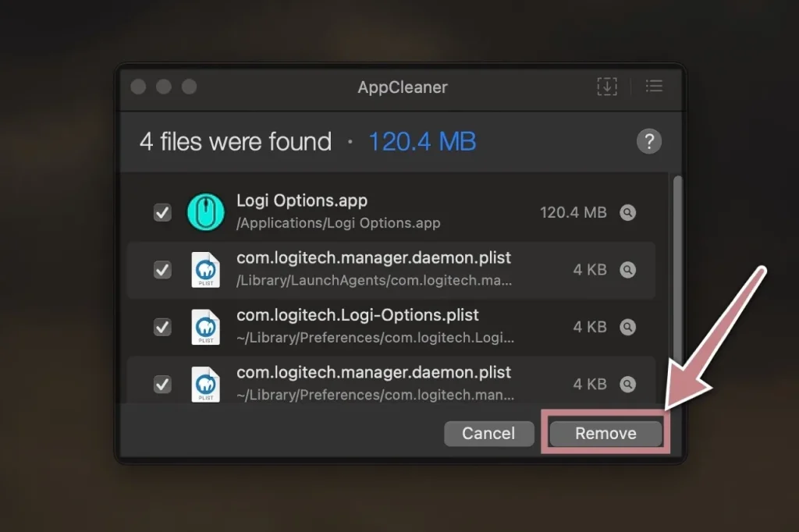The height and width of the screenshot is (532, 799).
Task: Uncheck the Preferences com.logitech.manager.daemon.plist checkbox
Action: pyautogui.click(x=162, y=384)
